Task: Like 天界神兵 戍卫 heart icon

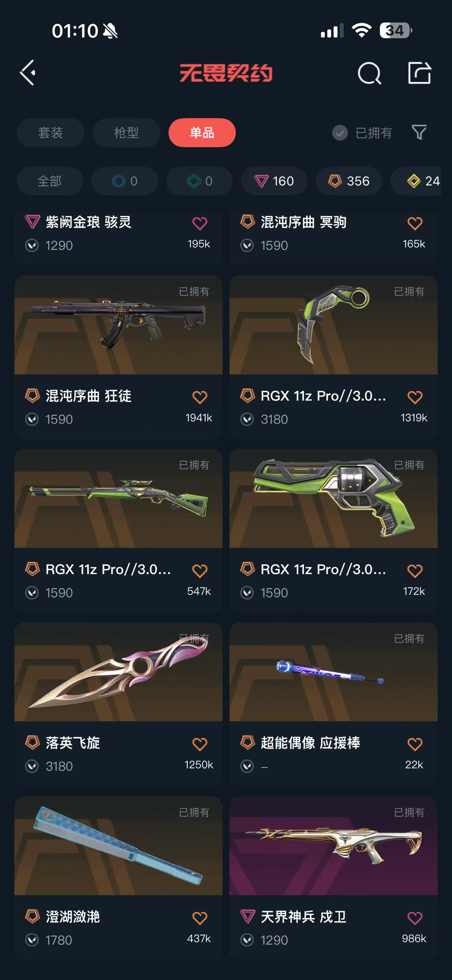Action: (415, 918)
